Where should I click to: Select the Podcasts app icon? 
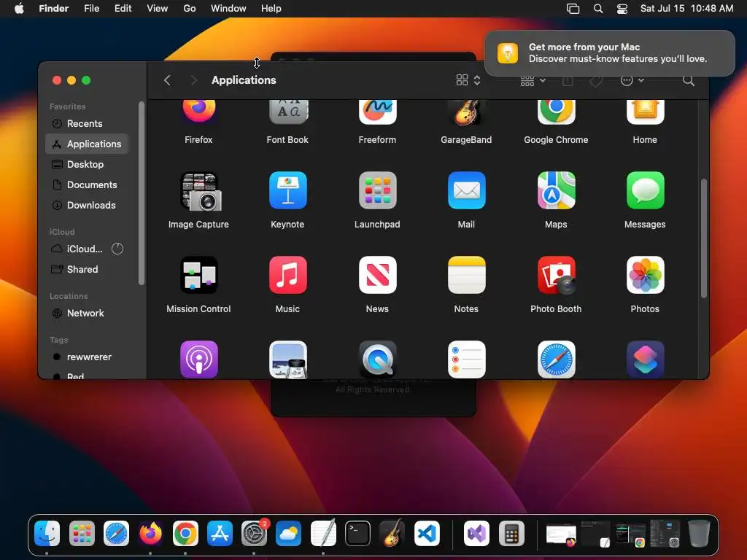(198, 359)
